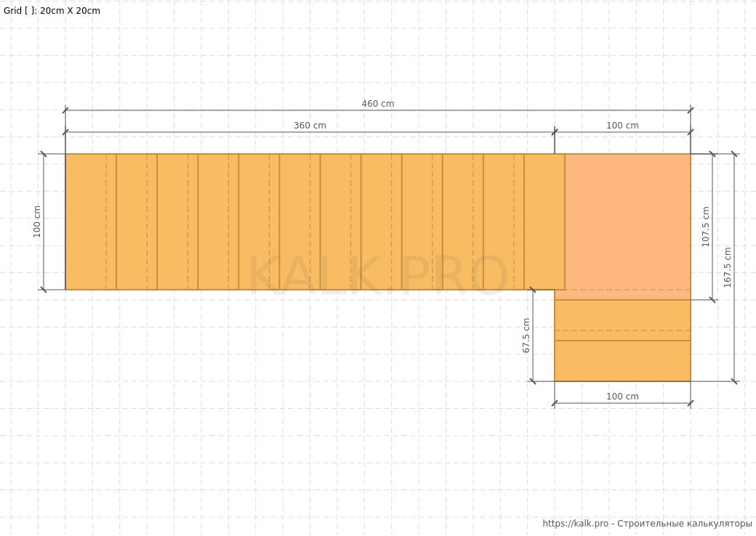
Task: Select the 360 cm dimension label
Action: click(x=310, y=126)
